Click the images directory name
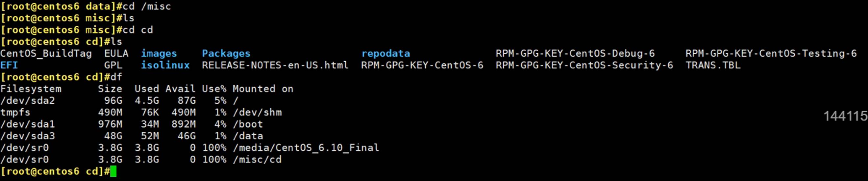The width and height of the screenshot is (868, 181). (x=159, y=53)
